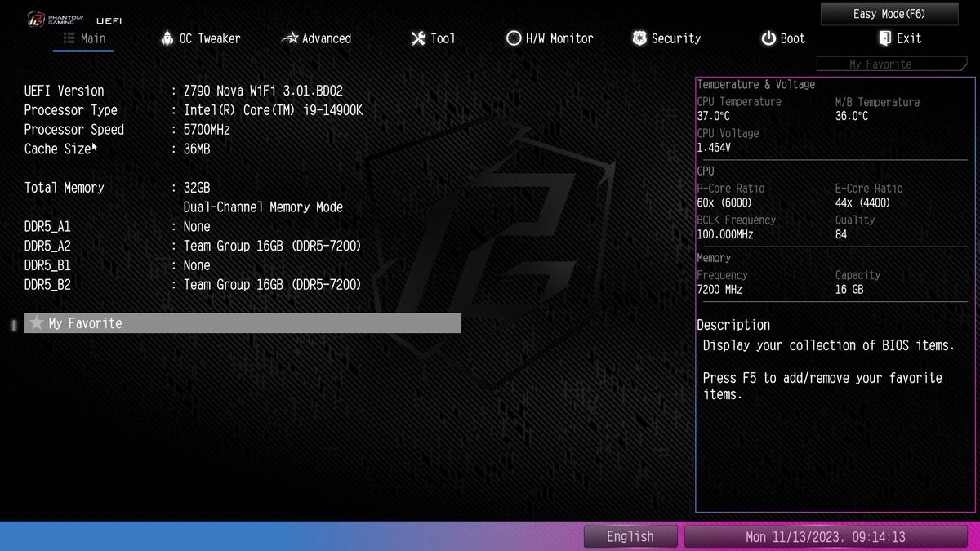Screen dimensions: 980x551
Task: Switch to Easy Mode (F6)
Action: (x=889, y=14)
